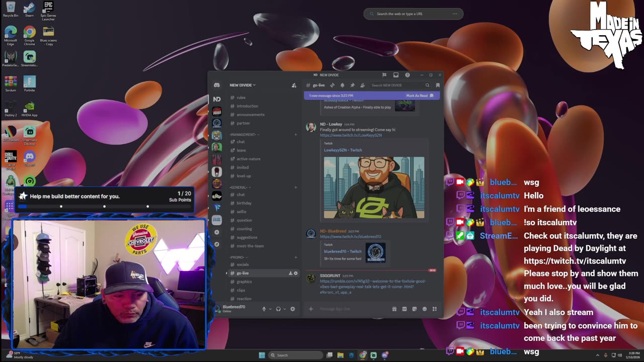644x362 pixels.
Task: Show pinned messages icon
Action: (x=352, y=85)
